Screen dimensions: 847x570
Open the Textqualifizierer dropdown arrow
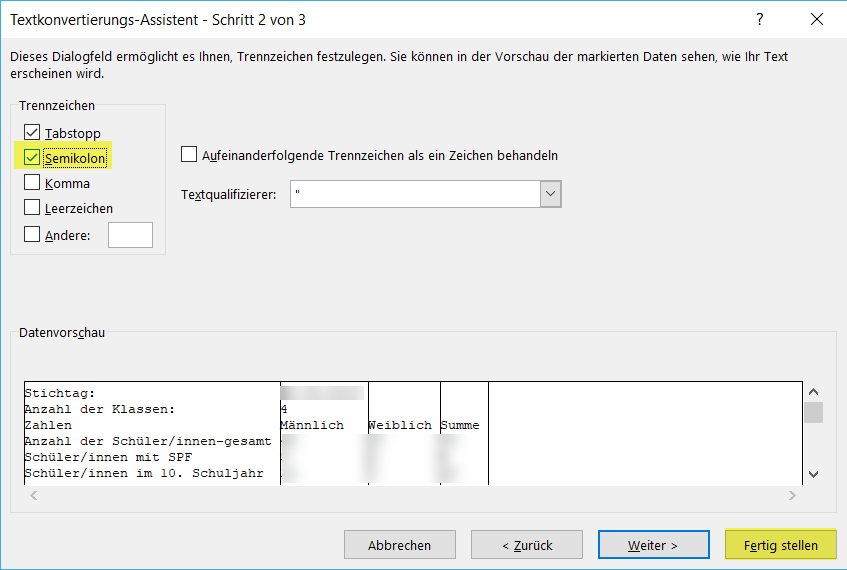point(550,194)
